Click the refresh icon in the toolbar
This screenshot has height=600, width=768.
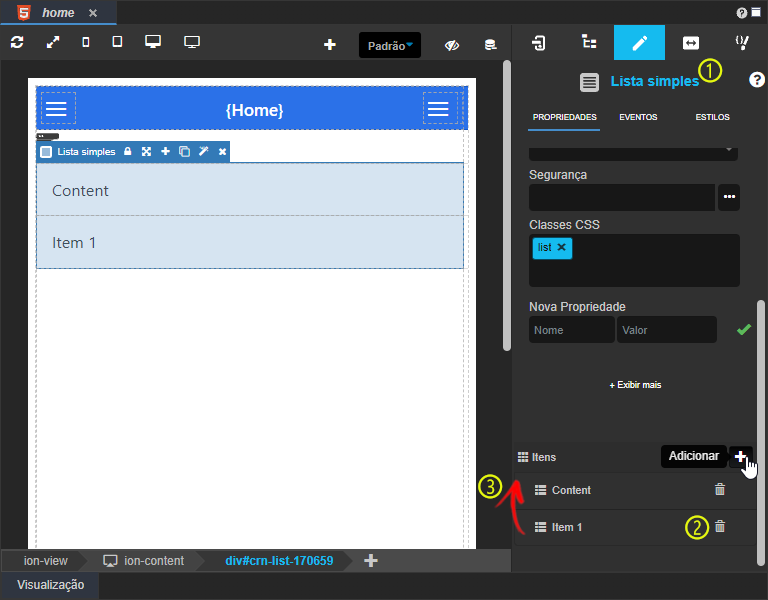click(17, 42)
